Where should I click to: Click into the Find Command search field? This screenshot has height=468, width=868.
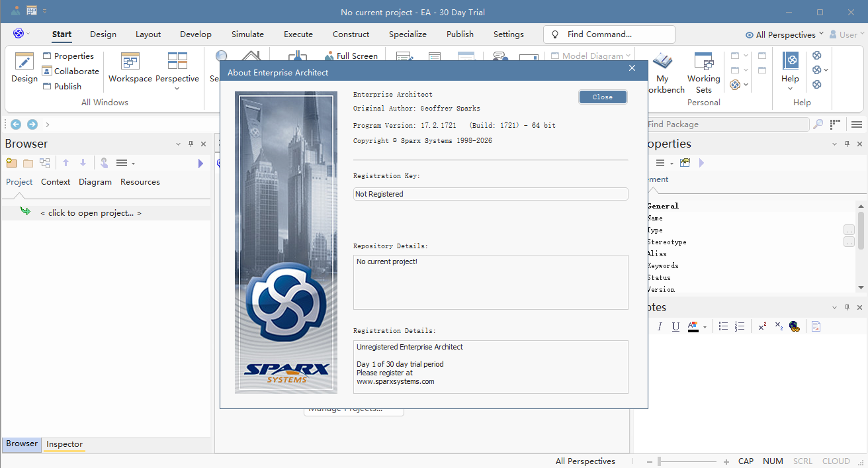point(609,34)
